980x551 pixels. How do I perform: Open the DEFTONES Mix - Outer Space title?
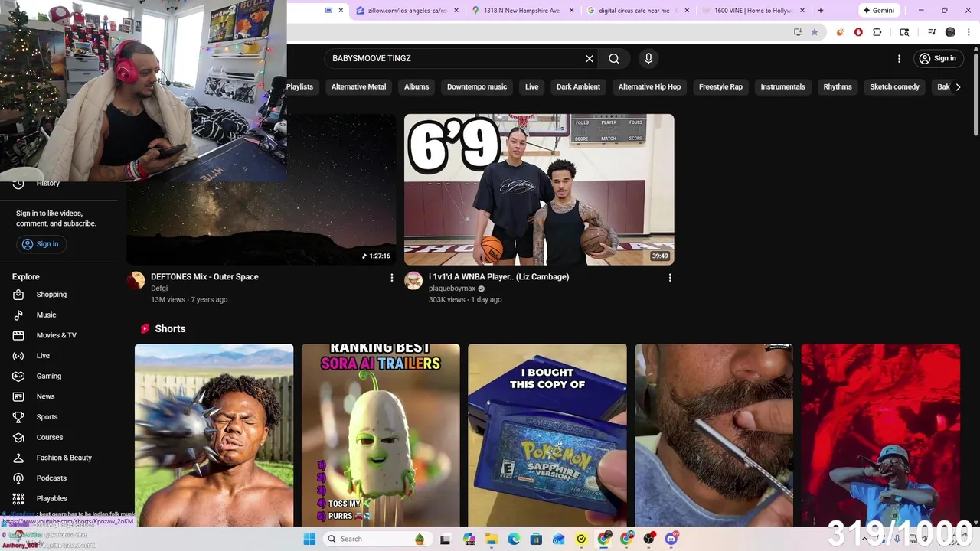204,277
